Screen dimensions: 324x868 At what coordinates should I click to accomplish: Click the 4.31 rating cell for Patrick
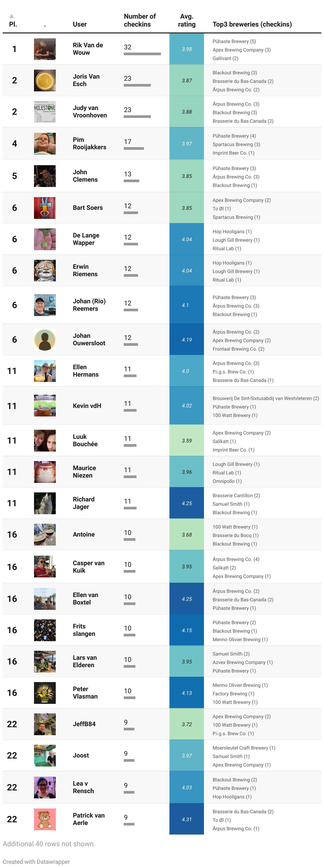187,819
